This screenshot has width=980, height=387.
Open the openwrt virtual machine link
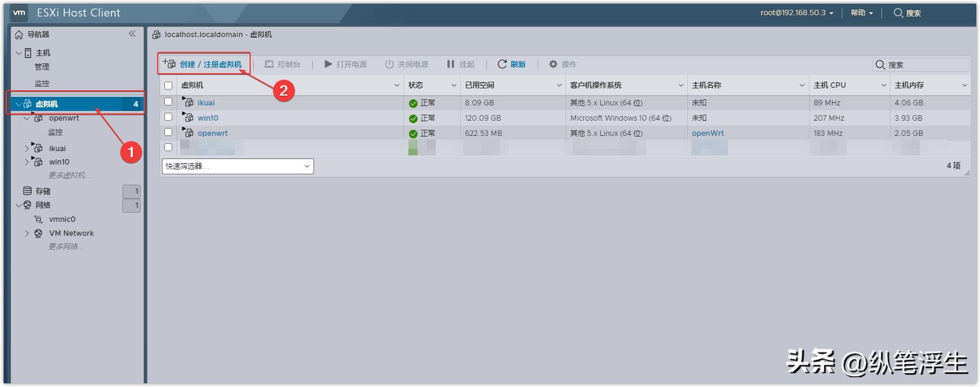pos(212,133)
